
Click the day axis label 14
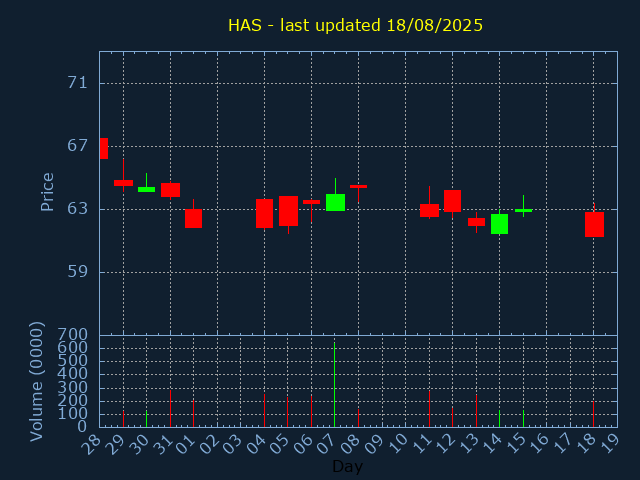tap(491, 444)
